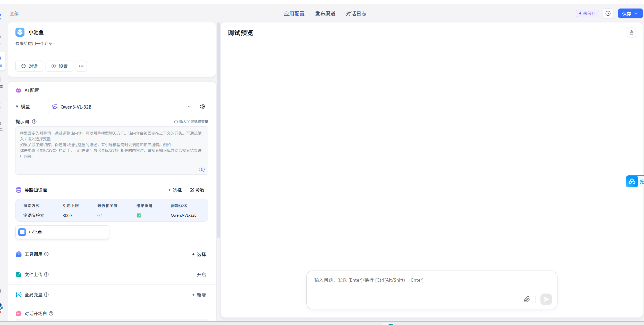Screen dimensions: 644x325
Task: Click the history clock icon
Action: point(608,13)
